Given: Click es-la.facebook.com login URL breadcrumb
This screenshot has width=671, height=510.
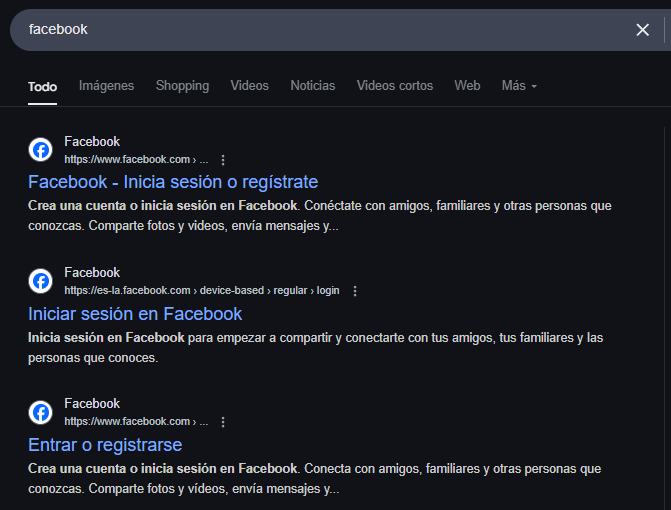Looking at the screenshot, I should [201, 291].
